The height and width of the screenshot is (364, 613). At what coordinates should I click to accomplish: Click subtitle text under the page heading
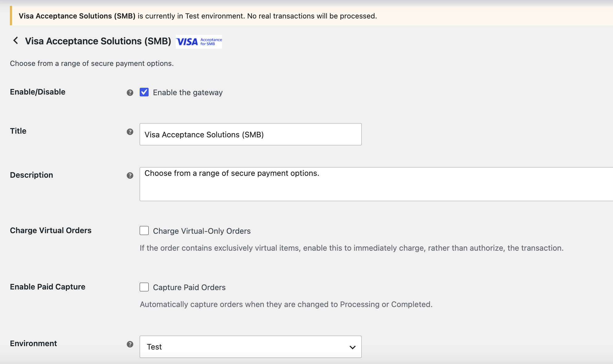[92, 63]
